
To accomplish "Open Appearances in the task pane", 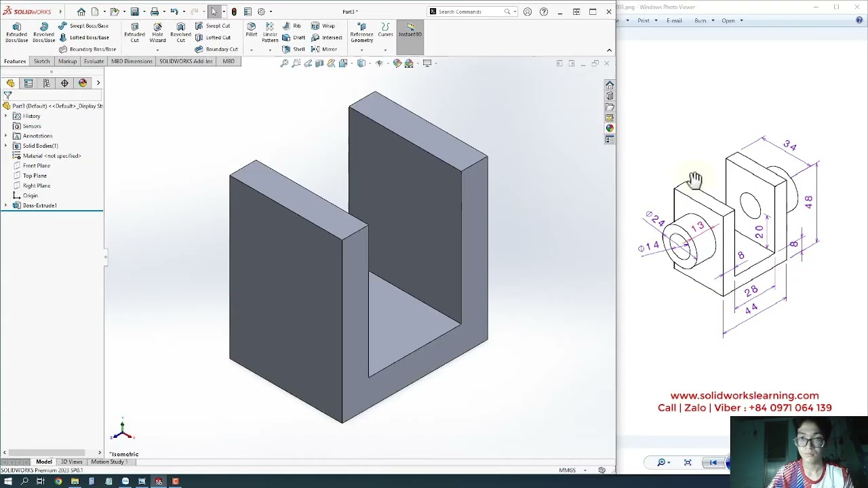I will point(610,128).
